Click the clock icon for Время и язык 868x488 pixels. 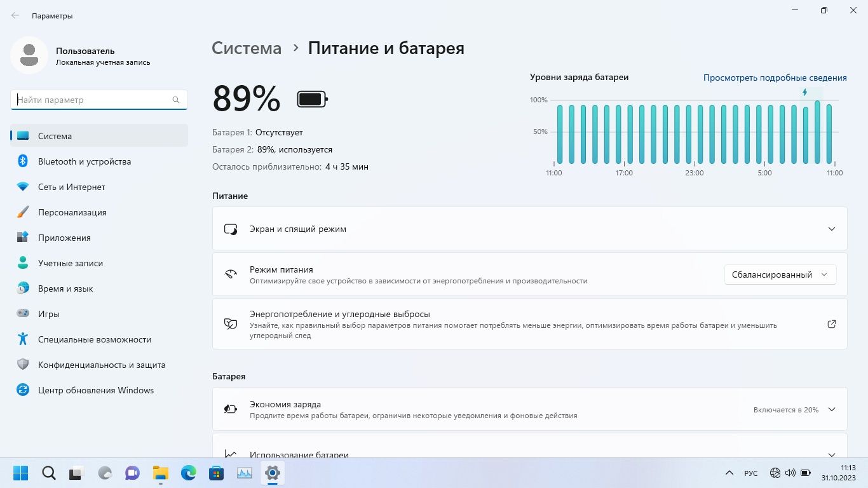(23, 288)
